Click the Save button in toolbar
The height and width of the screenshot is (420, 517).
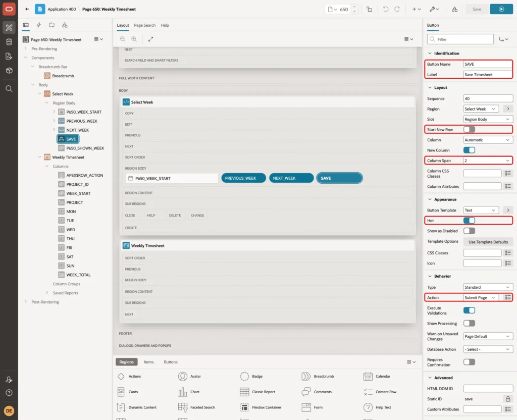coord(477,9)
